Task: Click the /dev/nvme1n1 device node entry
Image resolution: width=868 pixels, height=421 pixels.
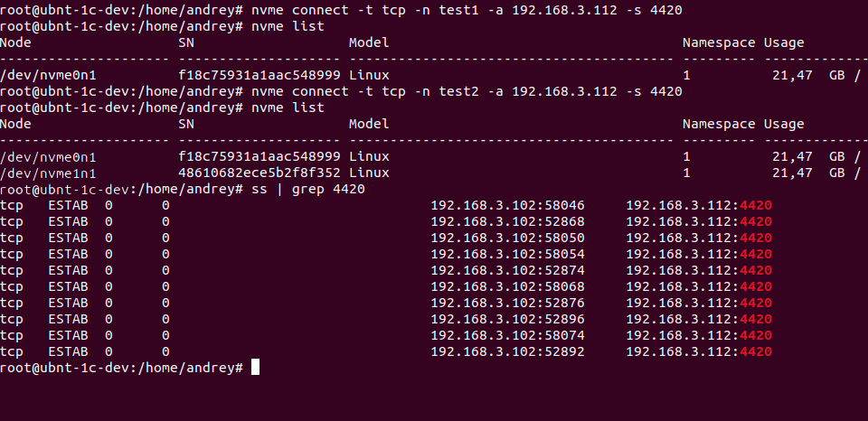Action: point(48,173)
